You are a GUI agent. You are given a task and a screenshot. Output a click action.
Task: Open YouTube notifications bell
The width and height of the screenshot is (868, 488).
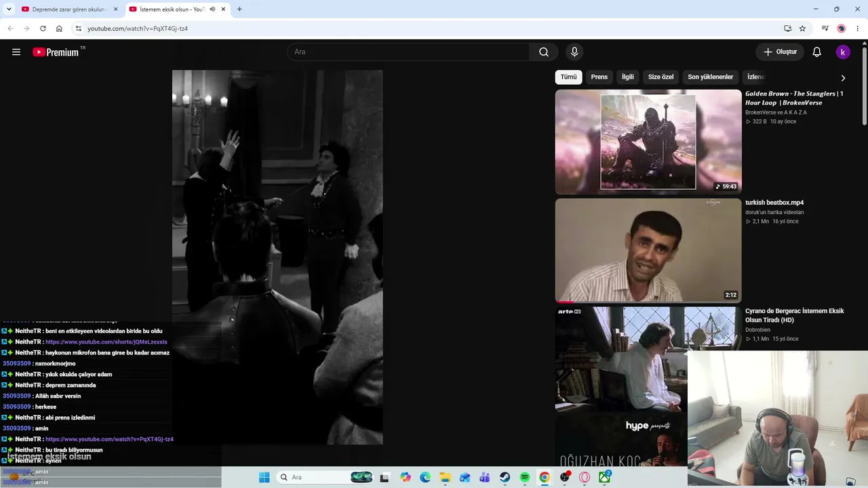pos(817,52)
